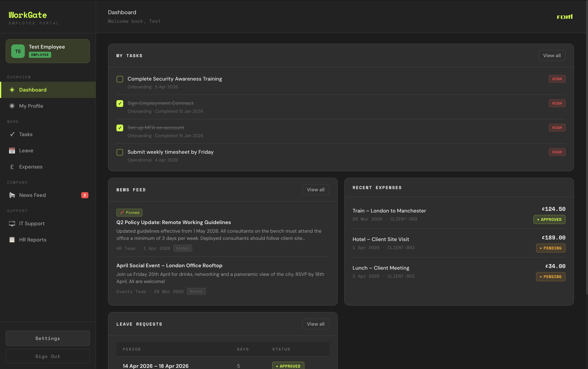The height and width of the screenshot is (369, 588).
Task: Click PERIOD column header
Action: 132,349
